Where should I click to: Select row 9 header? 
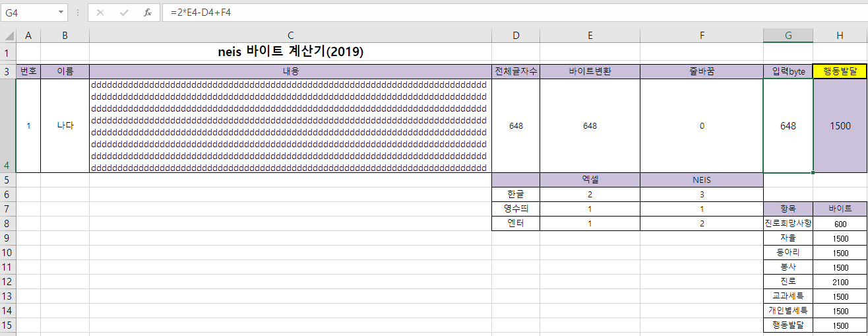click(x=8, y=238)
